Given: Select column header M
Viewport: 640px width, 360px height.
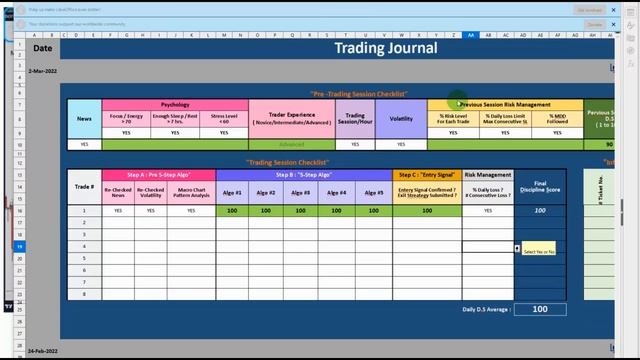Looking at the screenshot, I should pos(224,35).
